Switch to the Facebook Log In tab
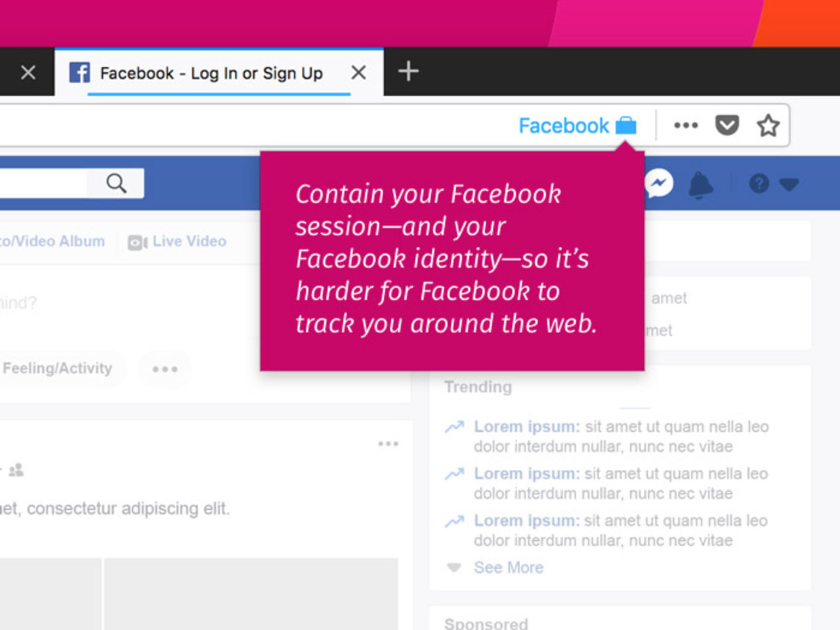840x630 pixels. pos(210,72)
